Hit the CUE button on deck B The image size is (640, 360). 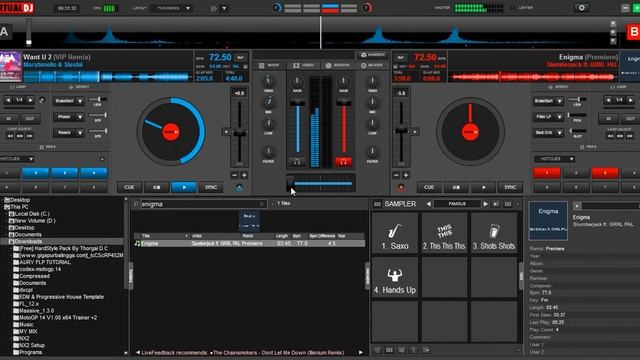429,187
